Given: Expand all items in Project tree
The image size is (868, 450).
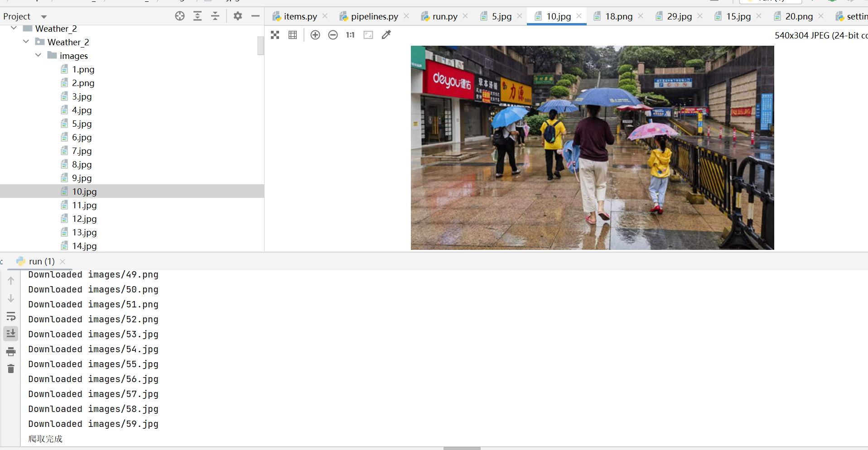Looking at the screenshot, I should [x=198, y=16].
